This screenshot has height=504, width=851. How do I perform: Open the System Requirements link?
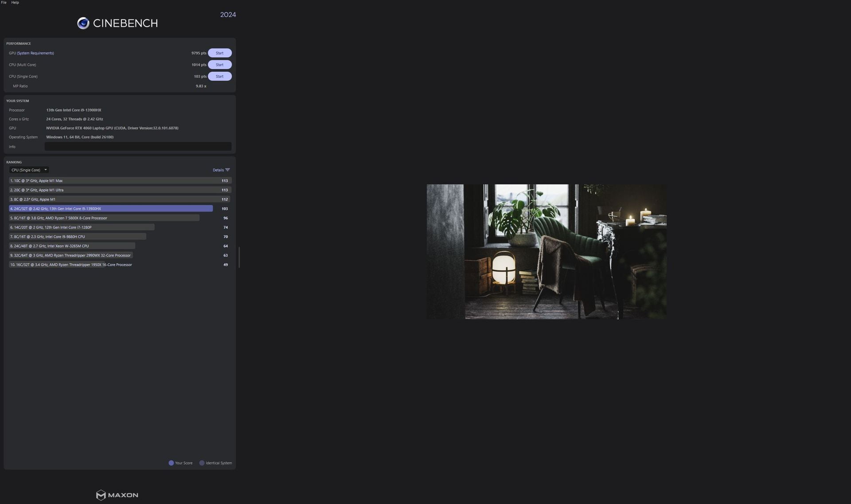coord(35,53)
